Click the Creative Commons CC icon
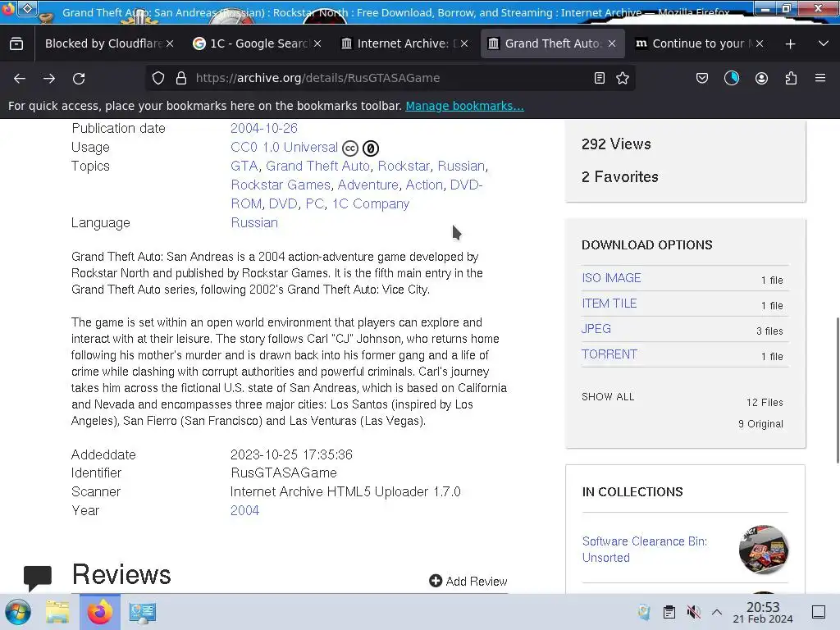840x630 pixels. point(349,148)
